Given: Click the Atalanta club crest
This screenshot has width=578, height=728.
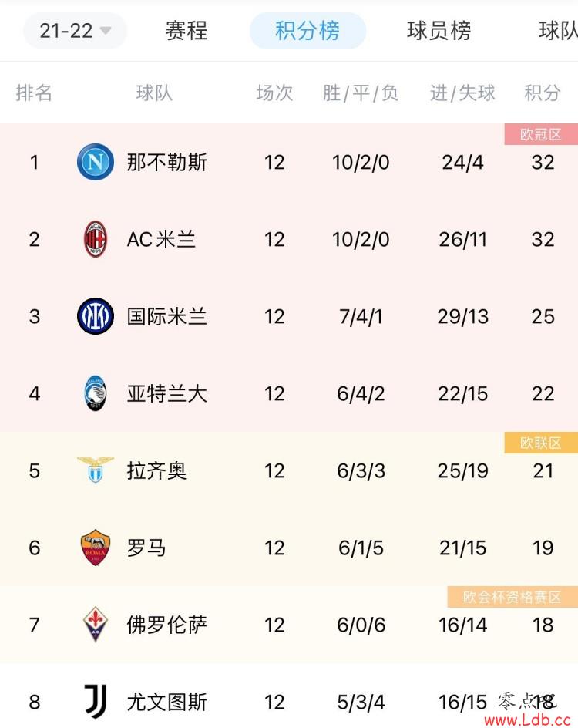Looking at the screenshot, I should pos(95,393).
